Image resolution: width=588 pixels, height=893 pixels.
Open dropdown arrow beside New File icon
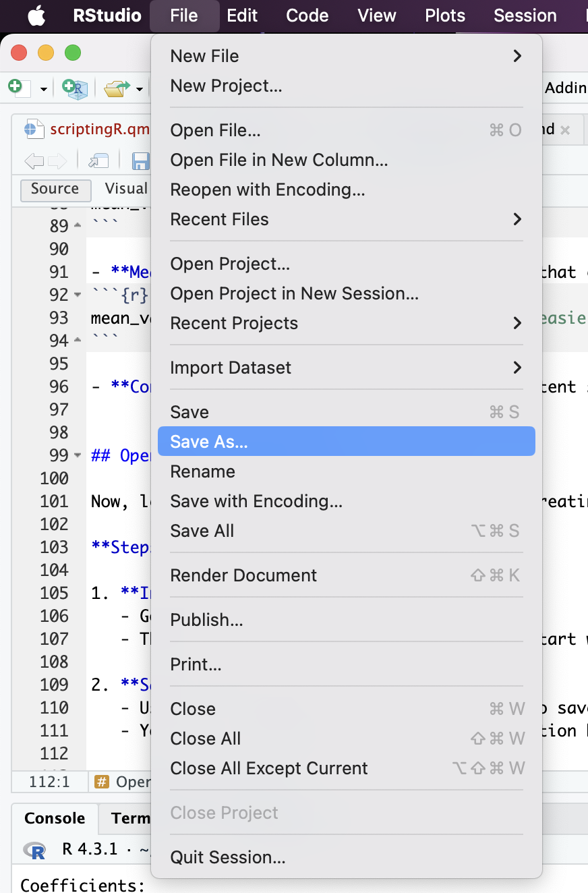click(43, 88)
